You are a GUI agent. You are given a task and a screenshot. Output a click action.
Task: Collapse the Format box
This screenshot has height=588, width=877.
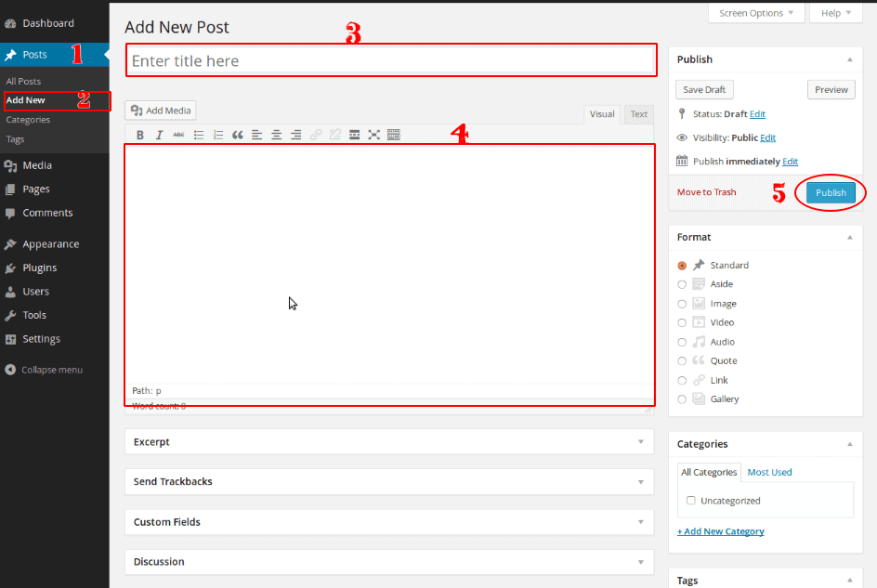(x=849, y=237)
